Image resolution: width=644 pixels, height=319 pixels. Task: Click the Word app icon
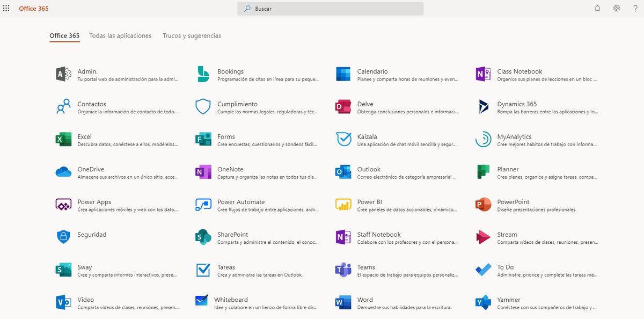(x=343, y=303)
